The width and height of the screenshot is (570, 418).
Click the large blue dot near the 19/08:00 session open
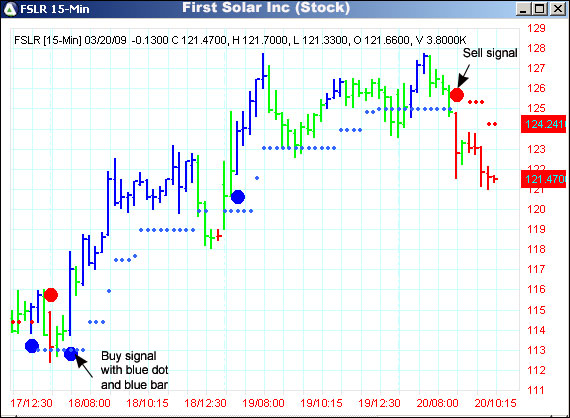tap(238, 197)
